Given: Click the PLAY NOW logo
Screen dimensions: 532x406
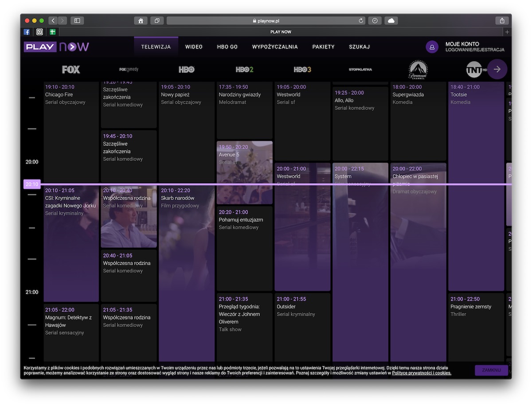Looking at the screenshot, I should [x=56, y=47].
